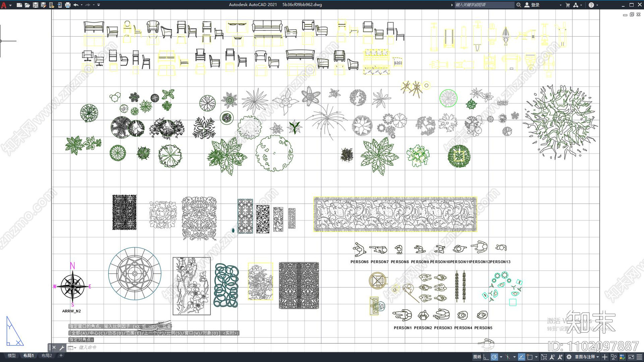Toggle auto-scale annotation icon in status bar

(x=560, y=357)
